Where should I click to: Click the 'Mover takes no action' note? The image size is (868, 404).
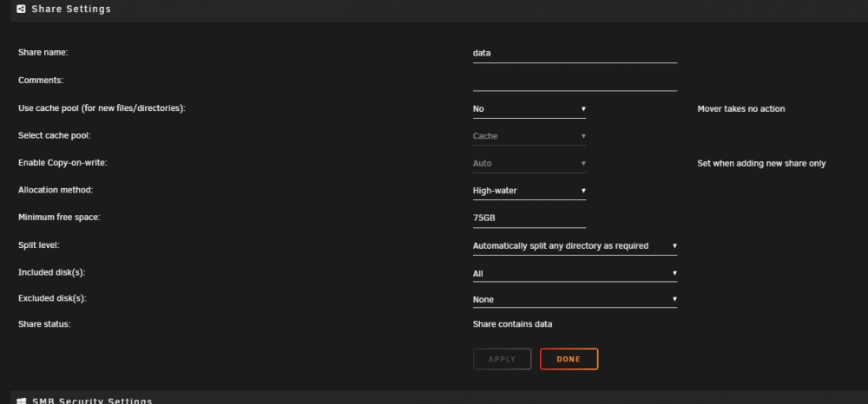(741, 109)
